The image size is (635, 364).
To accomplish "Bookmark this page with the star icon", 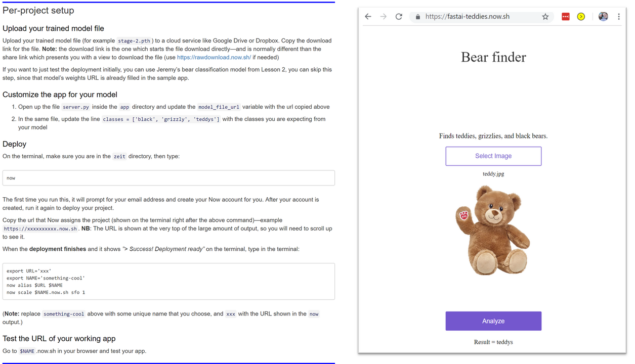I will tap(545, 17).
